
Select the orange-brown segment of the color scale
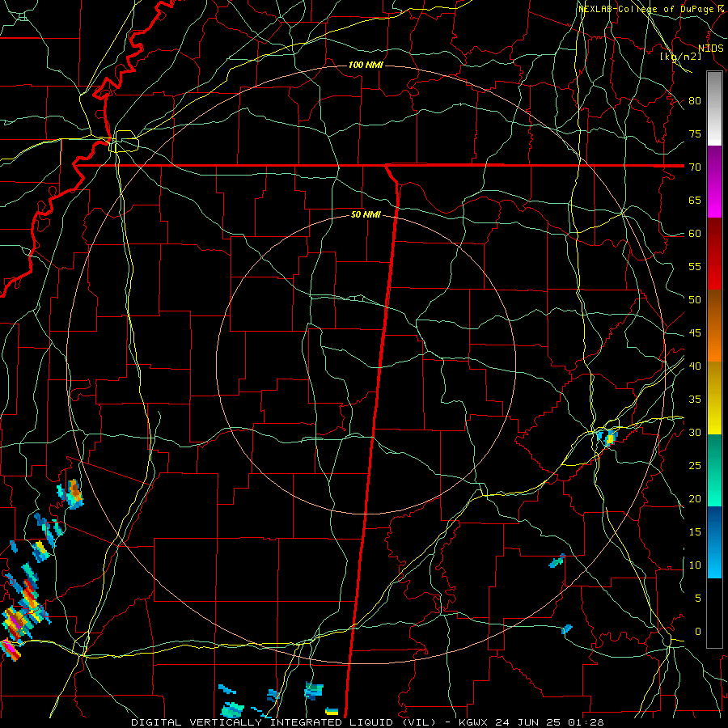[714, 325]
